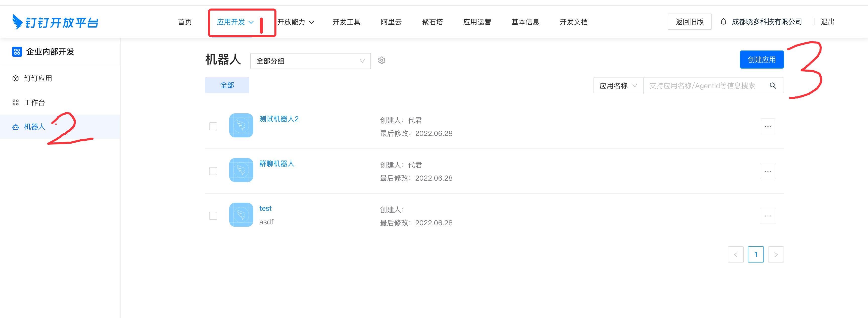The width and height of the screenshot is (868, 318).
Task: Open the test robot link
Action: [265, 208]
